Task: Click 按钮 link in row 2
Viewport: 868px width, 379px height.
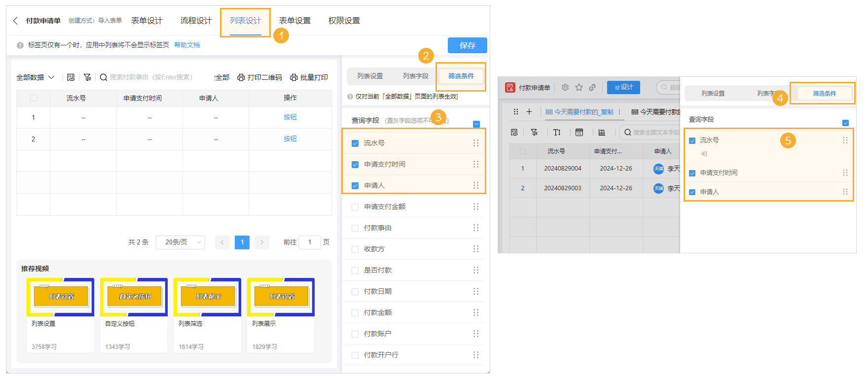Action: (290, 139)
